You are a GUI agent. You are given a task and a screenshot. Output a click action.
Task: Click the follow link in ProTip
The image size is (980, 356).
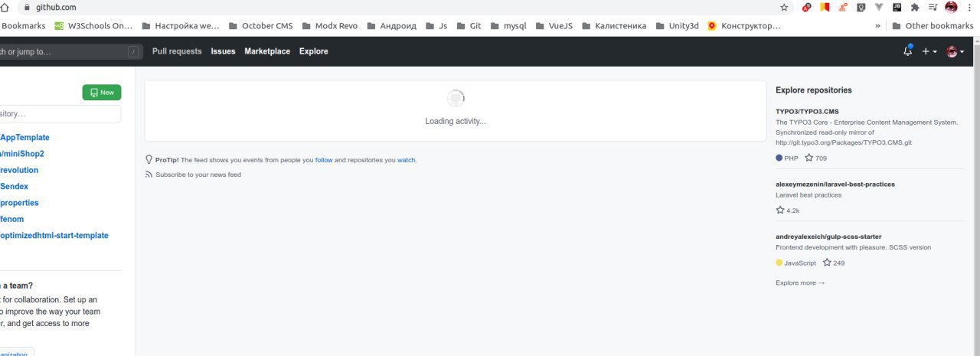(324, 160)
